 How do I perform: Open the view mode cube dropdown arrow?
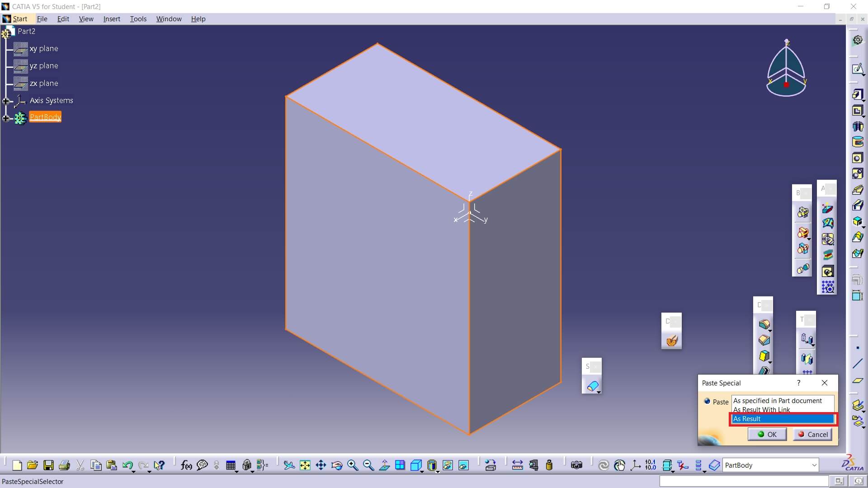pos(422,471)
